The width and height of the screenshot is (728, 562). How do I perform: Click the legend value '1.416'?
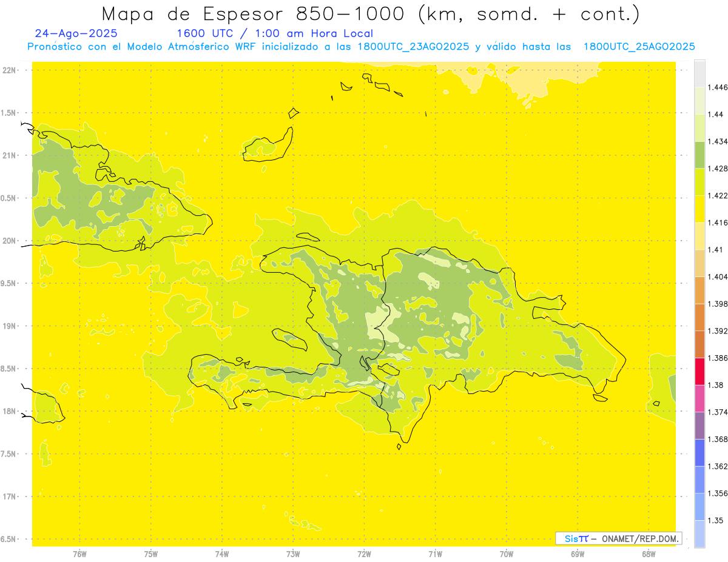718,222
